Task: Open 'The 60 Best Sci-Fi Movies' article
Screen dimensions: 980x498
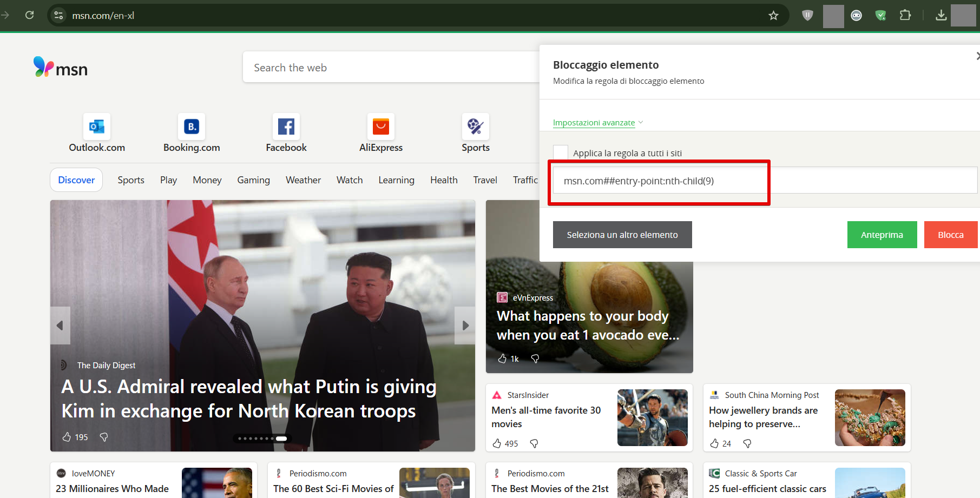Action: [x=333, y=489]
